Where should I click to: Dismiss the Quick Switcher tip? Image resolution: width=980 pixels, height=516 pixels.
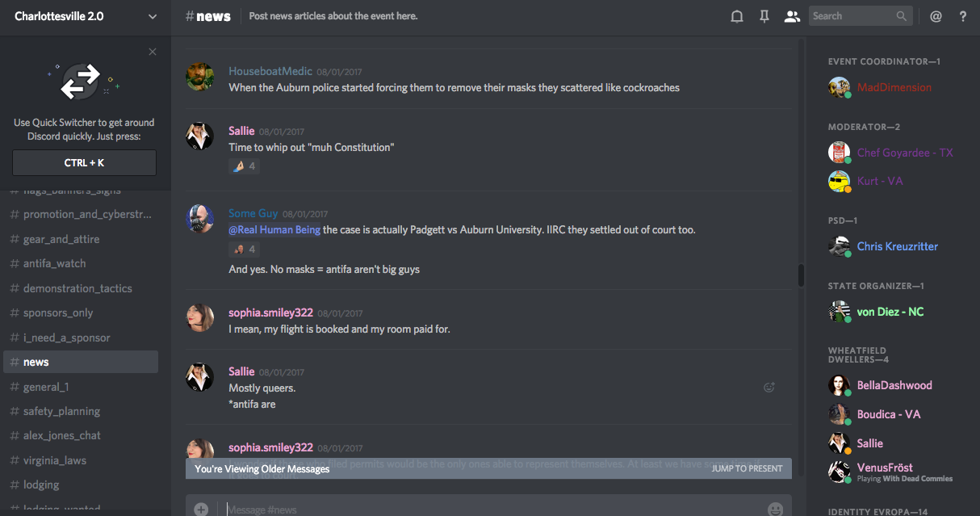153,52
